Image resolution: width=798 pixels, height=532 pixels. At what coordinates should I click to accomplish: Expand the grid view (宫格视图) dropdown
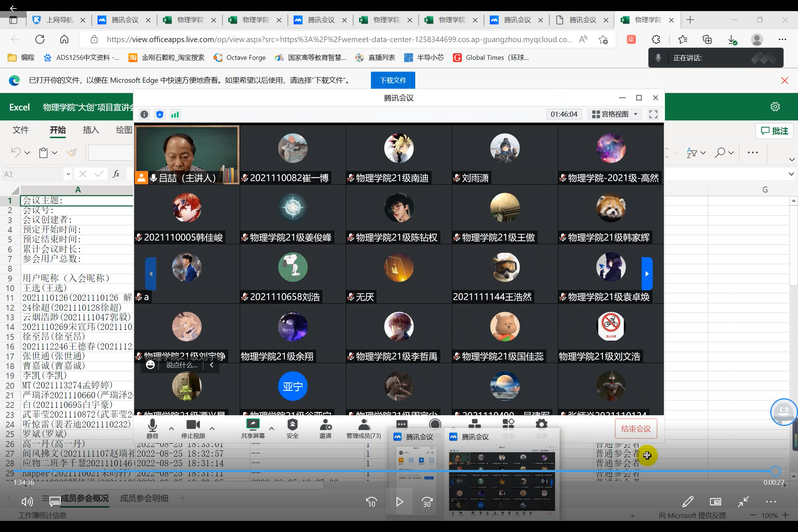(x=614, y=114)
